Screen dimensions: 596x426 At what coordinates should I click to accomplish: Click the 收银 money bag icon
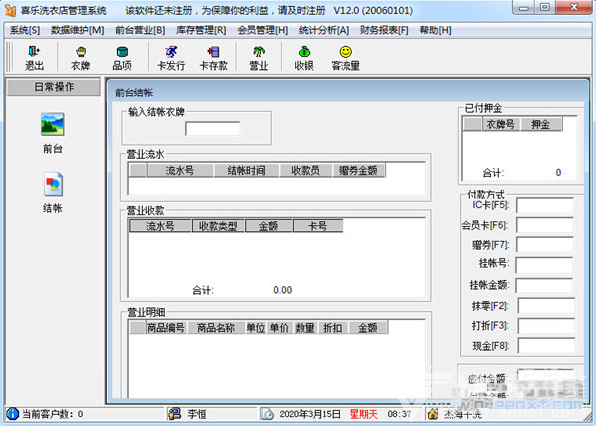(x=304, y=57)
